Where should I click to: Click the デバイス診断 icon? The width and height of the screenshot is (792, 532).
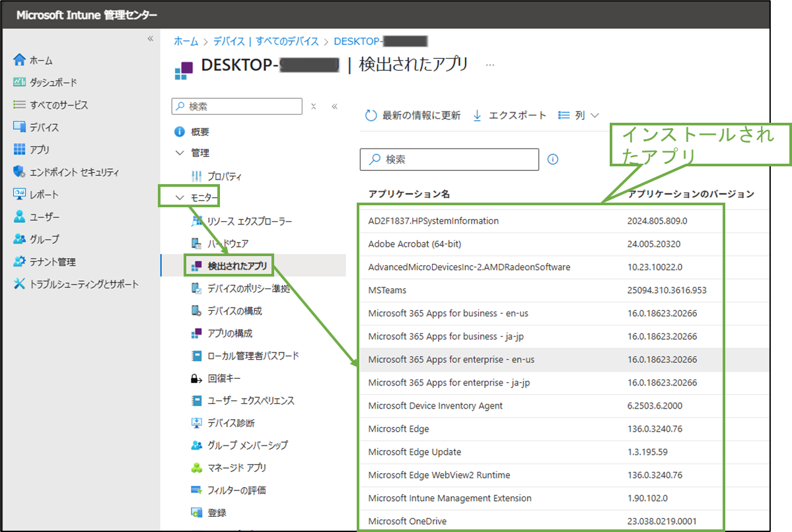click(196, 422)
